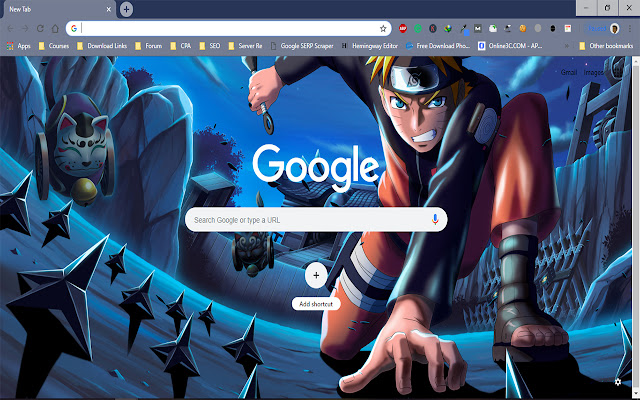This screenshot has height=400, width=640.
Task: Open the extension right of the green-arrow box
Action: pyautogui.click(x=508, y=28)
